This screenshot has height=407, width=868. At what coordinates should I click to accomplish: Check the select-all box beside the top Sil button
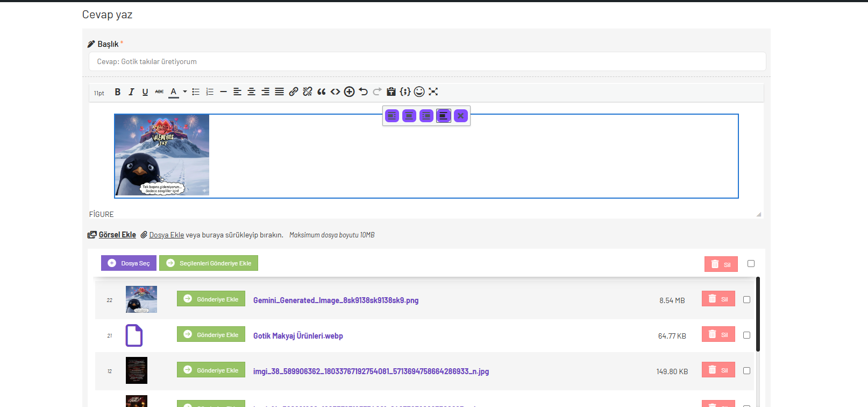click(x=751, y=264)
